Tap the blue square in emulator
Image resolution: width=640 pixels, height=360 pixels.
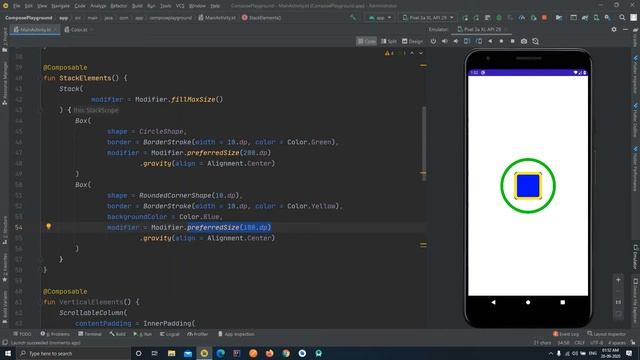click(528, 186)
